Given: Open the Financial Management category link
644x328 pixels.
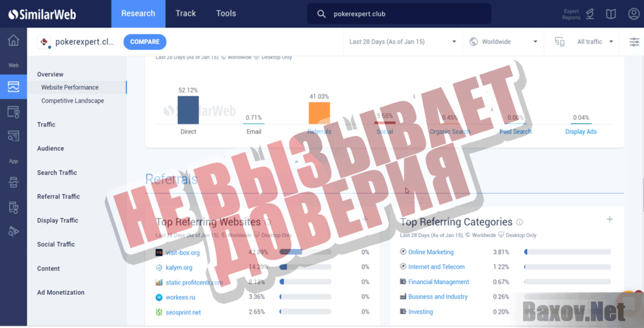Looking at the screenshot, I should (438, 282).
